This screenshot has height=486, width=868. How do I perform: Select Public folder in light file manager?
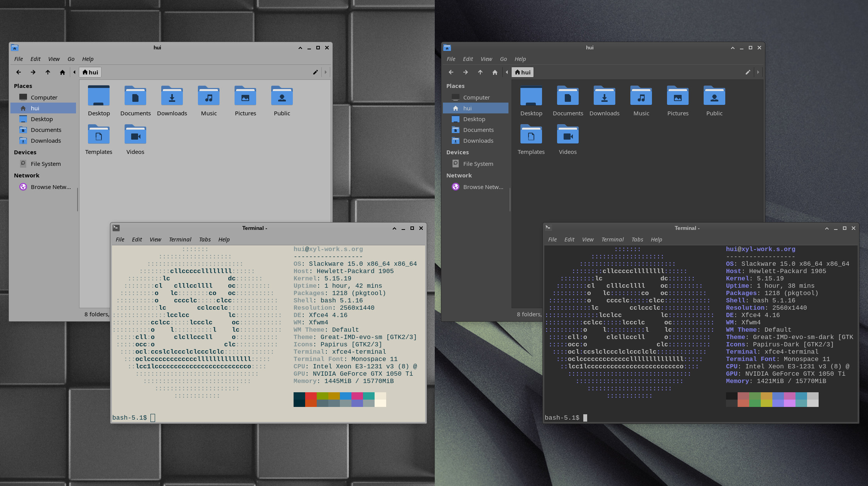pos(282,101)
